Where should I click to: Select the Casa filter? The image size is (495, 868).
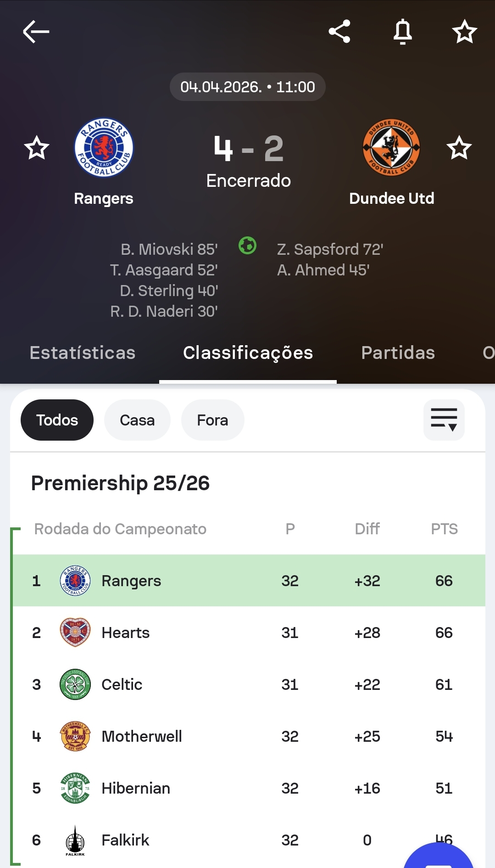pyautogui.click(x=137, y=420)
